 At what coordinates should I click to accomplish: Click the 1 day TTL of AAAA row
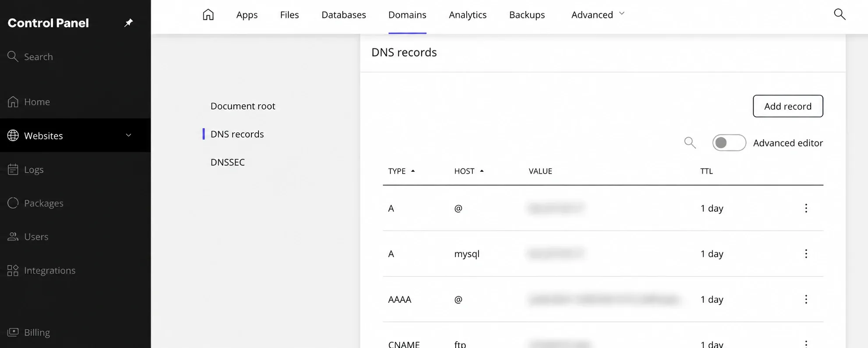click(x=712, y=299)
